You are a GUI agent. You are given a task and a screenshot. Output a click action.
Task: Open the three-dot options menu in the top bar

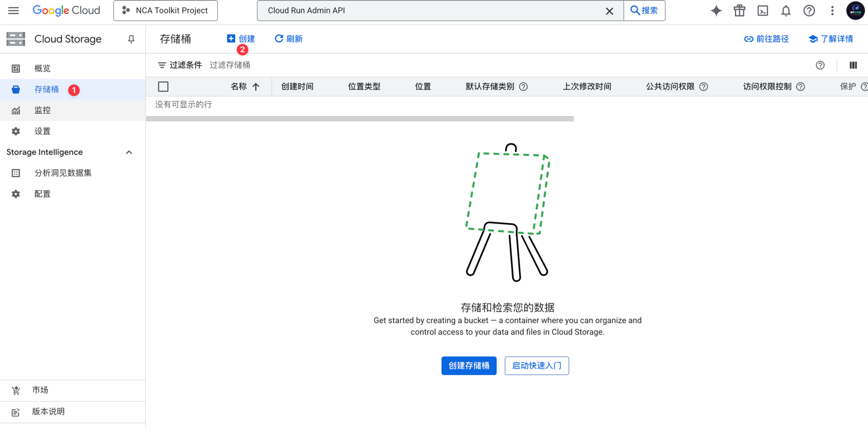832,10
